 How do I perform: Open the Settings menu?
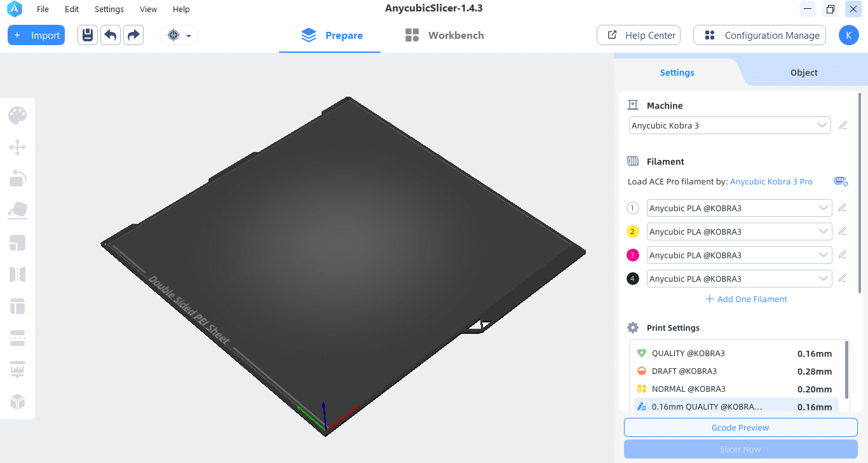click(109, 10)
